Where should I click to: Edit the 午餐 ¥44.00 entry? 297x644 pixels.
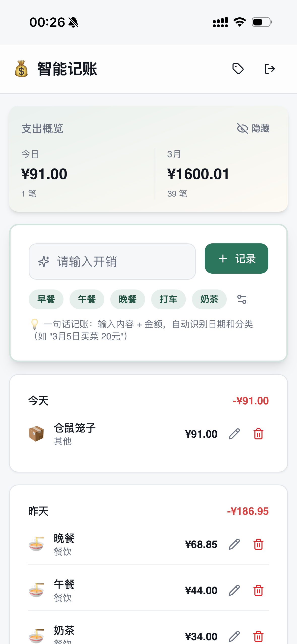pos(234,590)
